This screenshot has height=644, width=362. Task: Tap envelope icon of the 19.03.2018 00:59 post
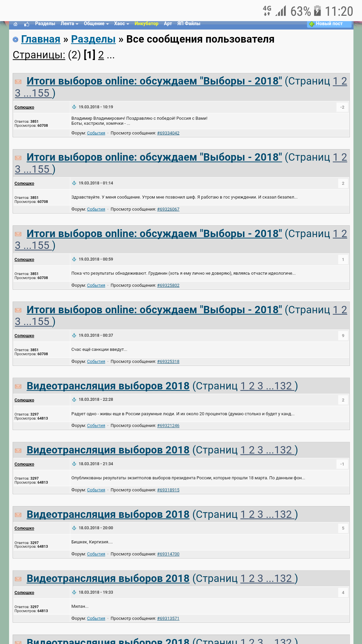coord(18,234)
